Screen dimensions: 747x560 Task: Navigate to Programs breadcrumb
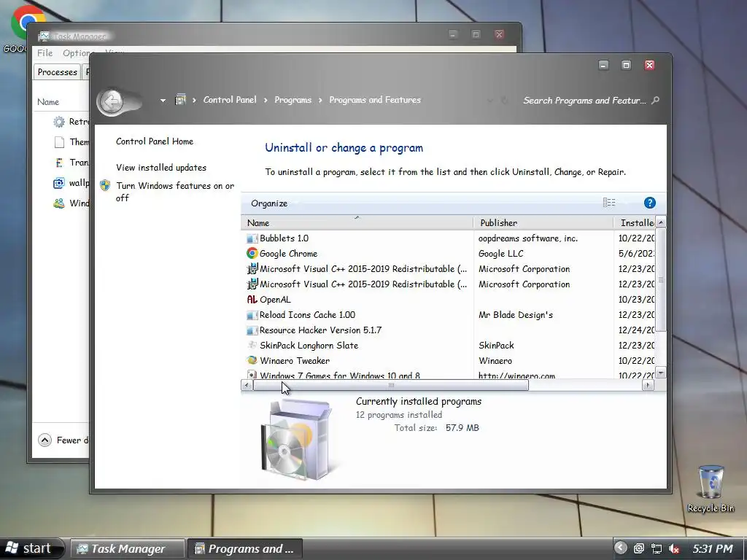click(x=293, y=100)
